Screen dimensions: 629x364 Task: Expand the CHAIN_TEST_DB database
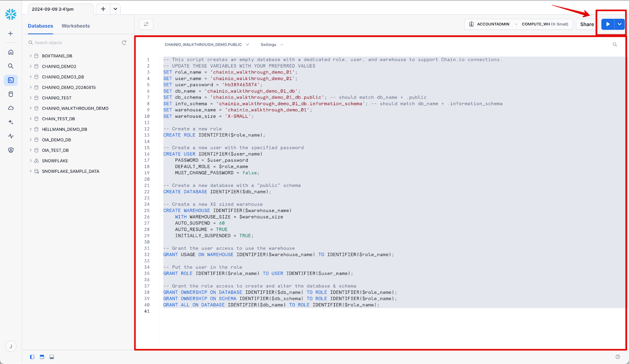coord(31,119)
